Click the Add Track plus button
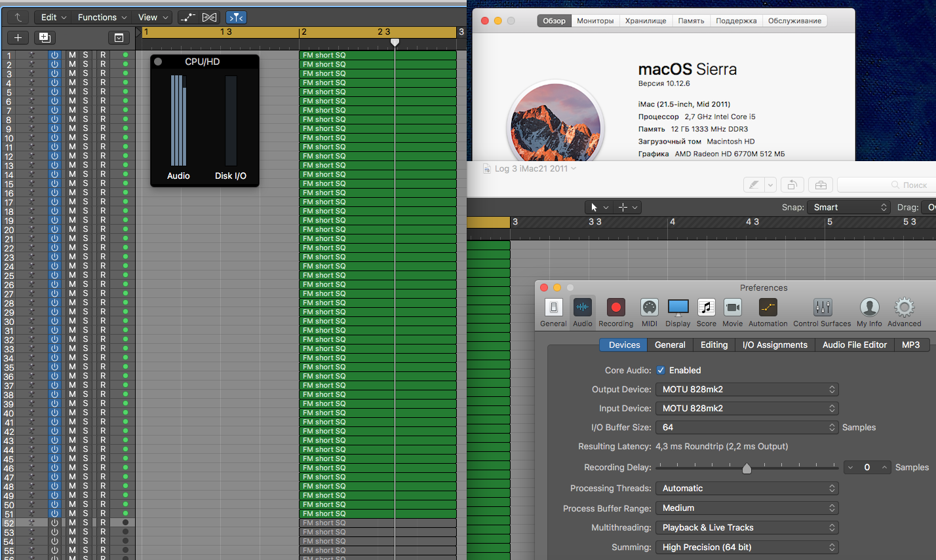Viewport: 936px width, 560px height. (x=18, y=38)
